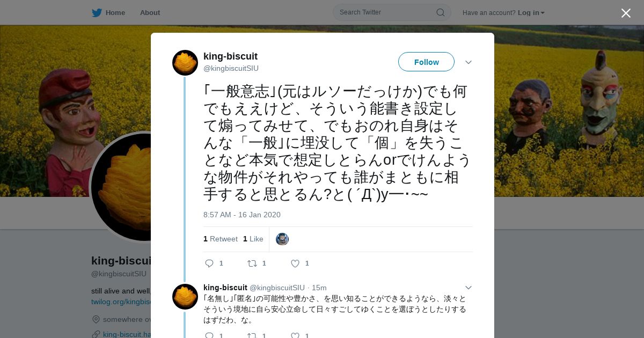Follow king-biscuit
This screenshot has height=338, width=644.
426,62
